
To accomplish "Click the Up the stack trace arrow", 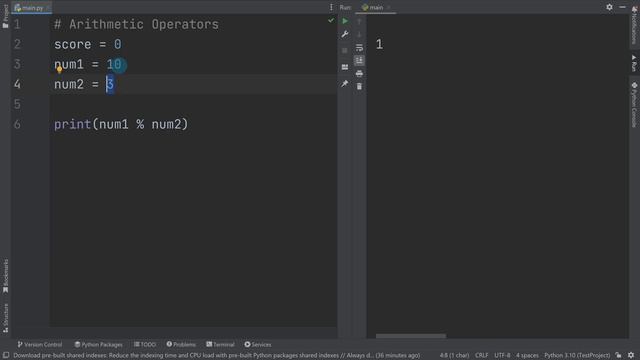I will click(359, 21).
